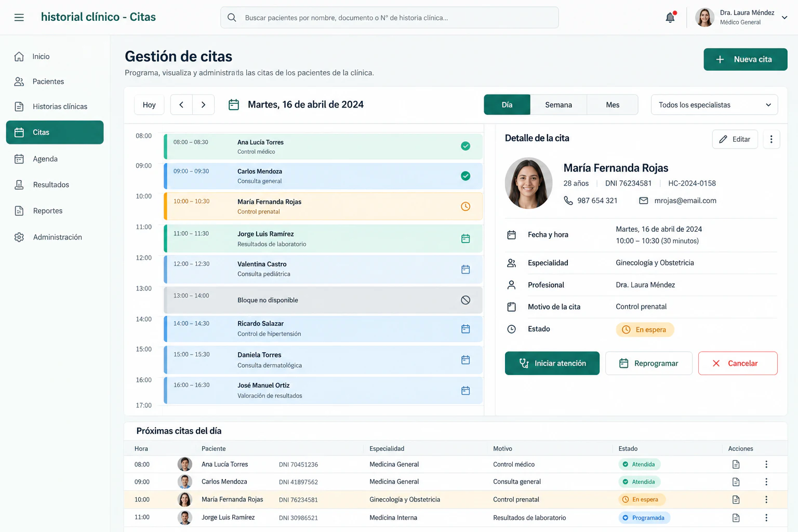Click the Programada status badge
This screenshot has width=798, height=532.
(644, 518)
